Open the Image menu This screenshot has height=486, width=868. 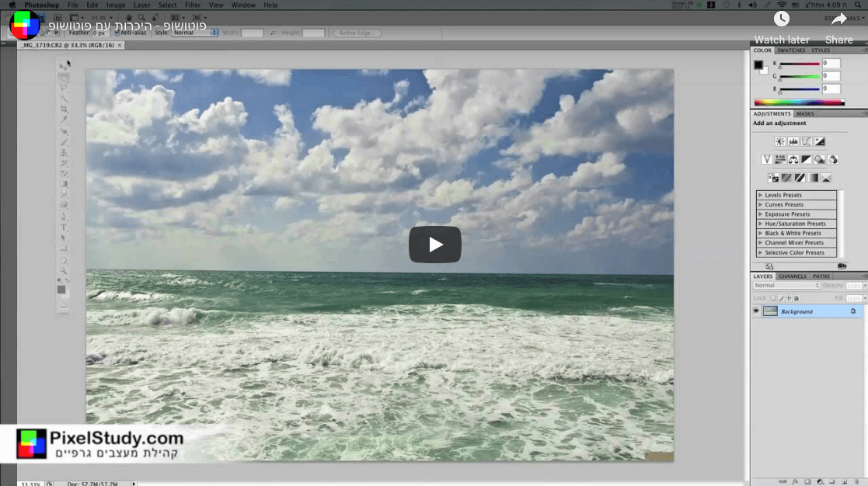[x=116, y=5]
